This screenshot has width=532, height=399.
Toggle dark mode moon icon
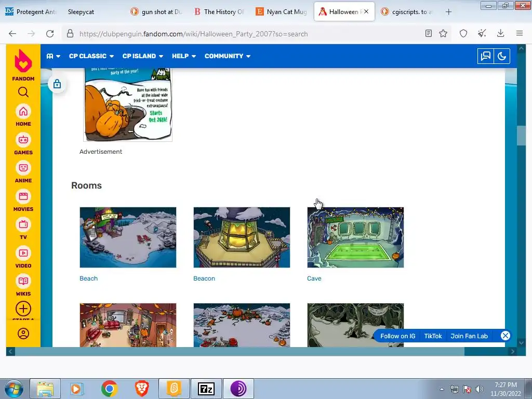pyautogui.click(x=502, y=56)
